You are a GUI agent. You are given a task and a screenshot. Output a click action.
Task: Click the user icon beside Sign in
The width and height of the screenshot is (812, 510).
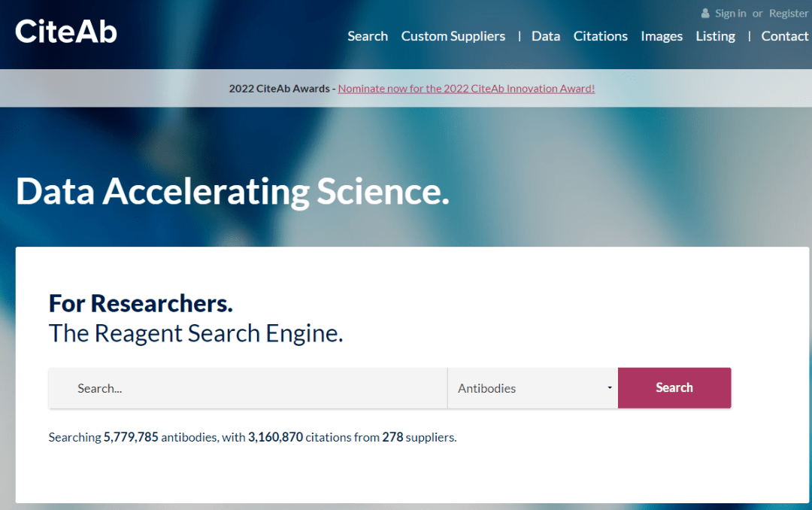pos(705,14)
